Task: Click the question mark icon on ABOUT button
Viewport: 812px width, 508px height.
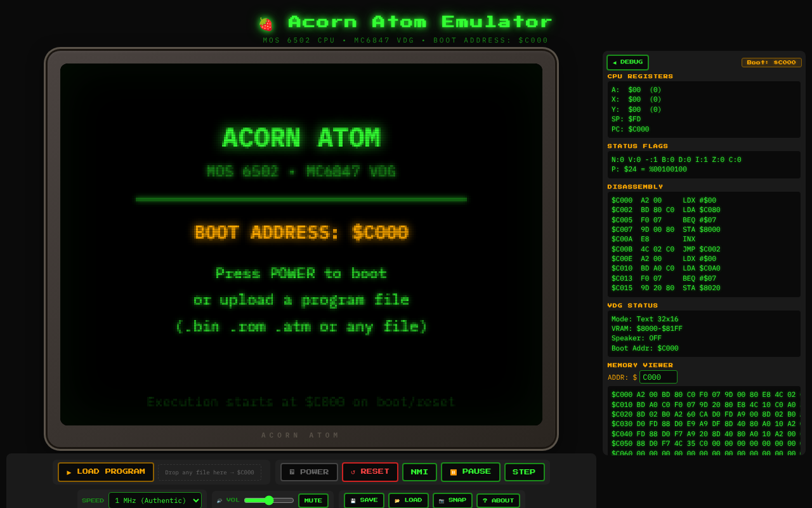Action: pyautogui.click(x=485, y=500)
